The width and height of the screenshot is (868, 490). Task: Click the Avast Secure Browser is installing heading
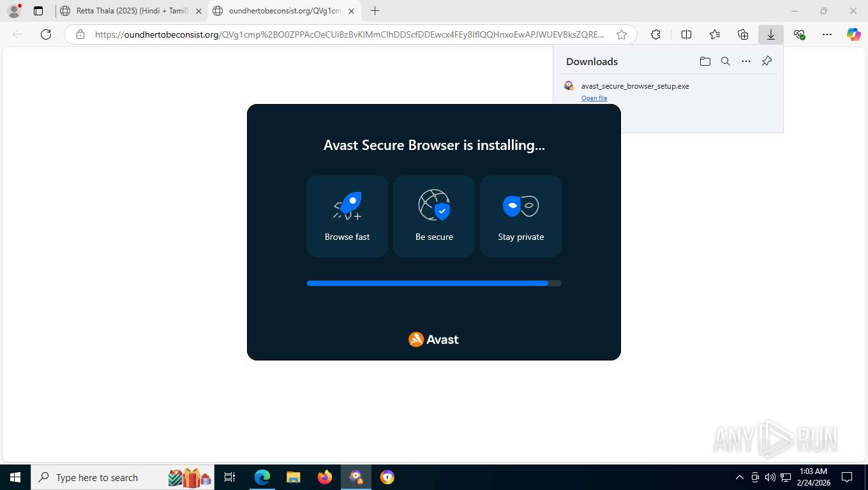coord(434,145)
